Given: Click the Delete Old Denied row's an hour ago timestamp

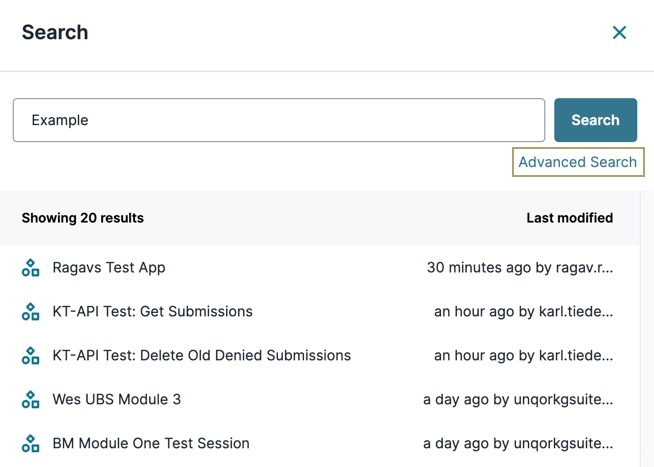Looking at the screenshot, I should [524, 355].
